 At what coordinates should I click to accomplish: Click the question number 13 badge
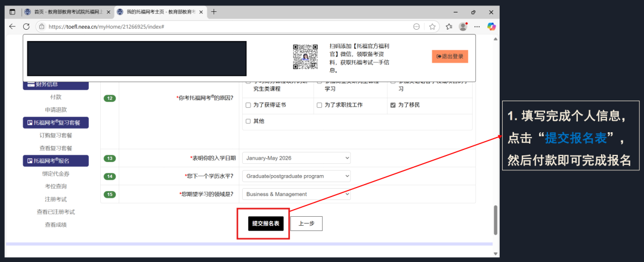coord(110,158)
